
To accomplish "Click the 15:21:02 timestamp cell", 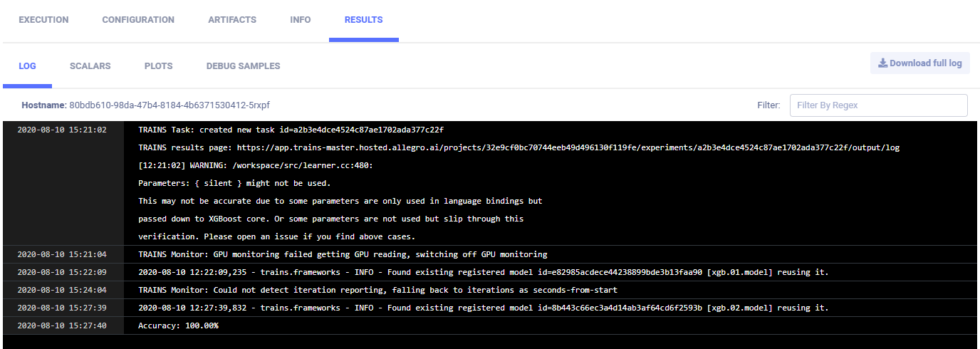I will (x=62, y=130).
